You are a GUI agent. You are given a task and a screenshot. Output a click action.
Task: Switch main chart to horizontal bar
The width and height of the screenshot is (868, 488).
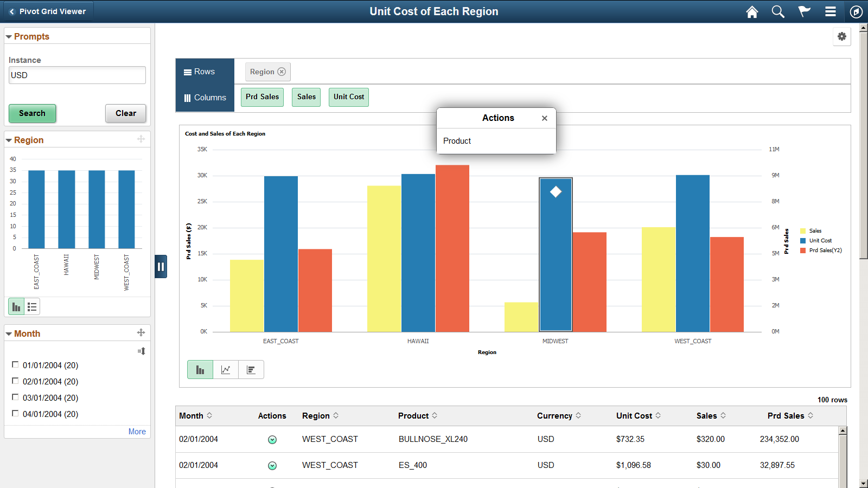click(251, 370)
